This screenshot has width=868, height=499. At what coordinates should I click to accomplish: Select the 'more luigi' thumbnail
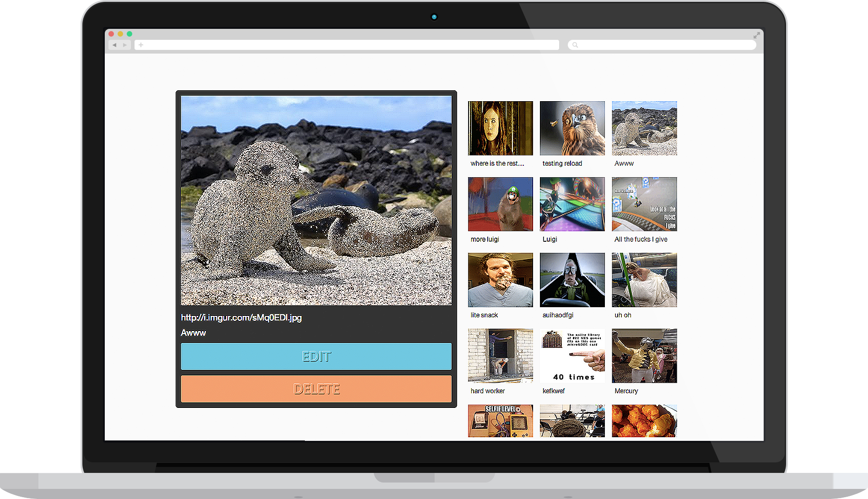(x=501, y=204)
